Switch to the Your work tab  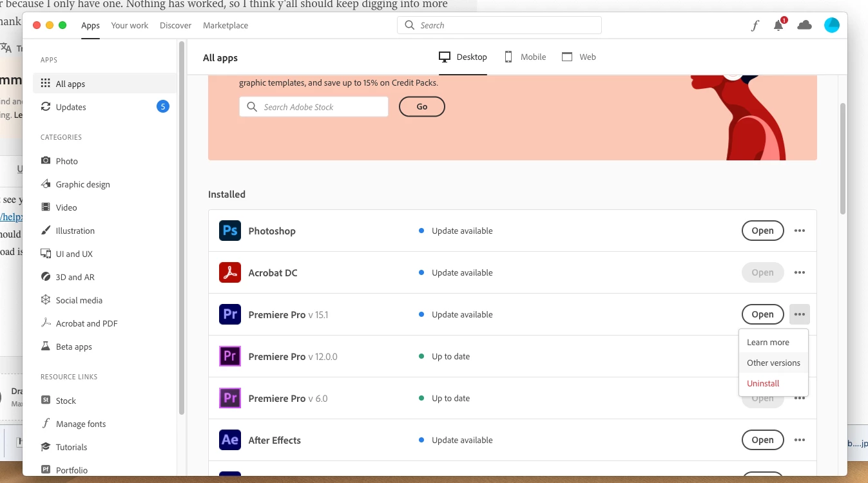(x=130, y=26)
